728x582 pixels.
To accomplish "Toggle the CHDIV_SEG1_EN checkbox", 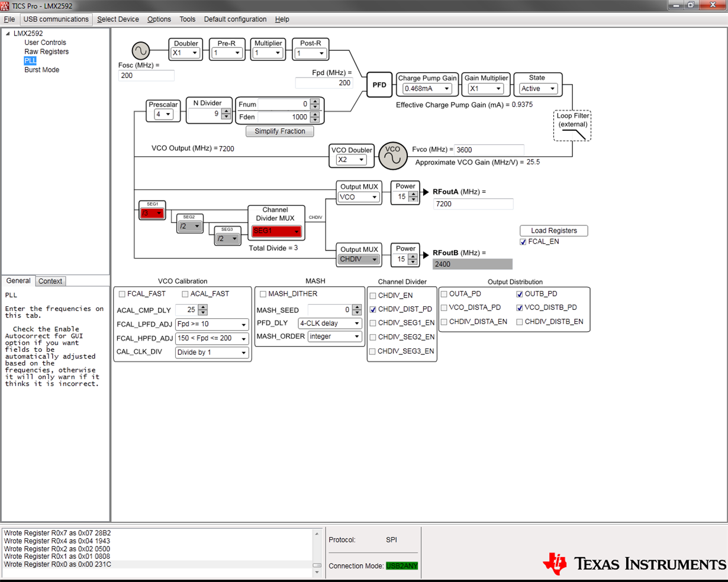I will 373,323.
